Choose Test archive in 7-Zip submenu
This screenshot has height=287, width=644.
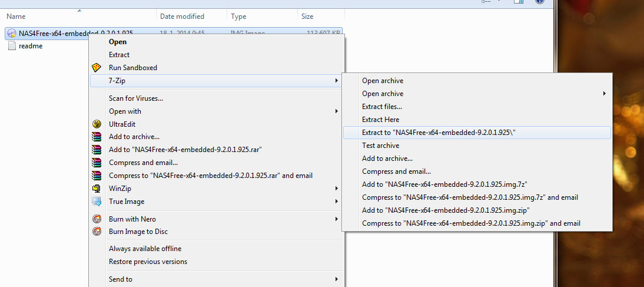point(381,146)
